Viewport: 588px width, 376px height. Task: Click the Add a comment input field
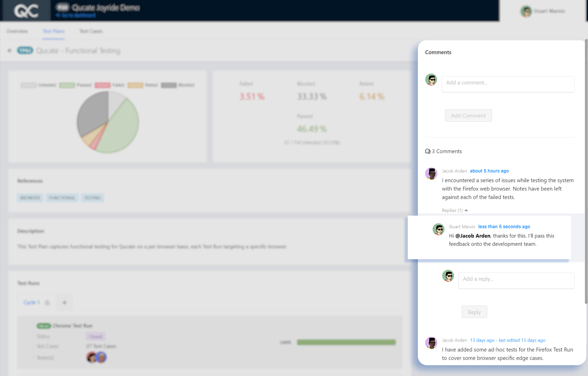click(508, 84)
